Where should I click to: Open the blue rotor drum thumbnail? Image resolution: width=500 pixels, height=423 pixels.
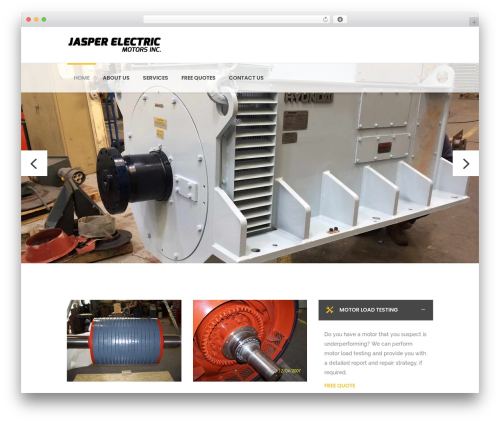(124, 341)
